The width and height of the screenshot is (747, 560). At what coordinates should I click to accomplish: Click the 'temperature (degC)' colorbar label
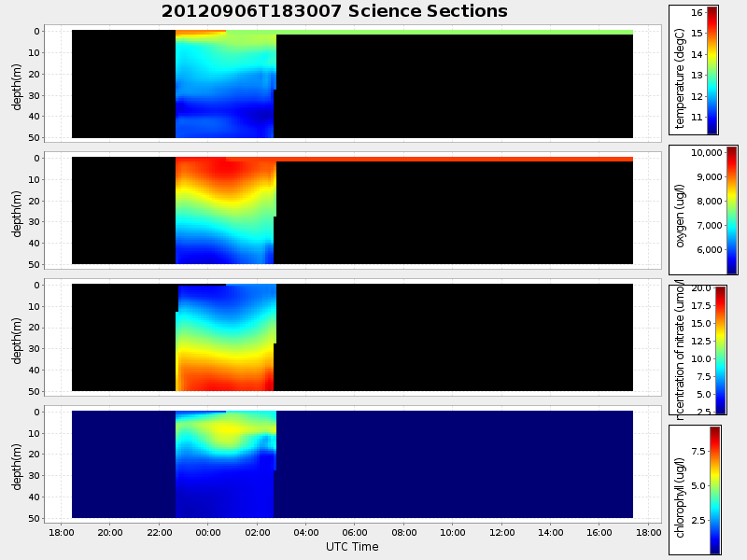pos(680,78)
